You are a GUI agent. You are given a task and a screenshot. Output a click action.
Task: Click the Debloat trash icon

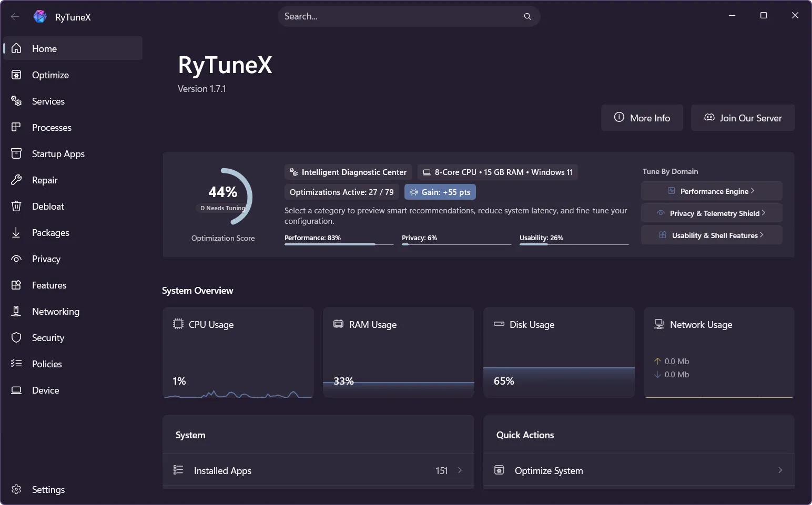pos(16,206)
